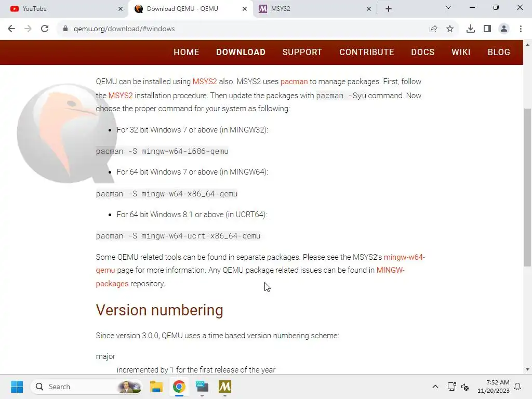Open MINGW-packages repository link
This screenshot has height=399, width=532.
pos(390,270)
